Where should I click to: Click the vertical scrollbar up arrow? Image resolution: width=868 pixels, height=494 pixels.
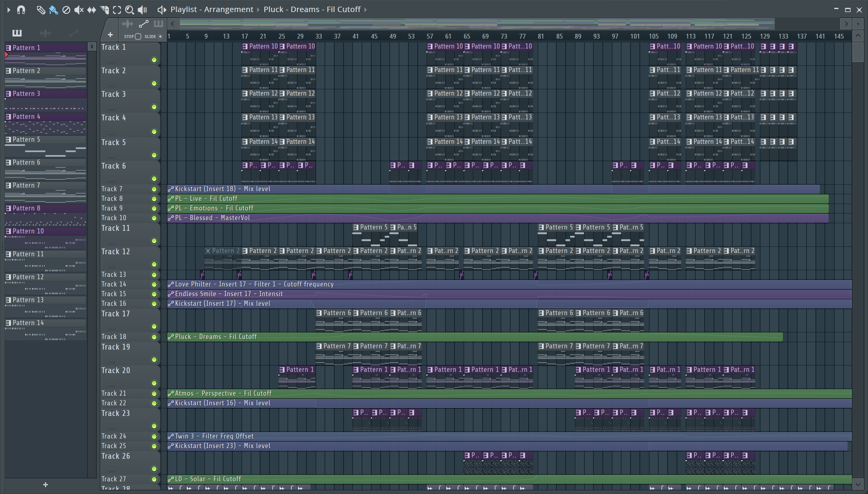(x=858, y=36)
